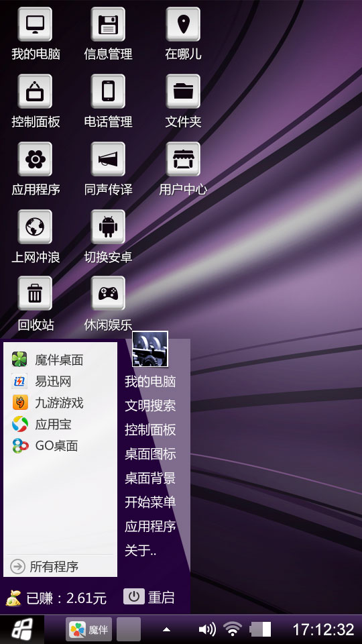362x644 pixels.
Task: Select 桌面背景 in start menu
Action: pos(150,478)
